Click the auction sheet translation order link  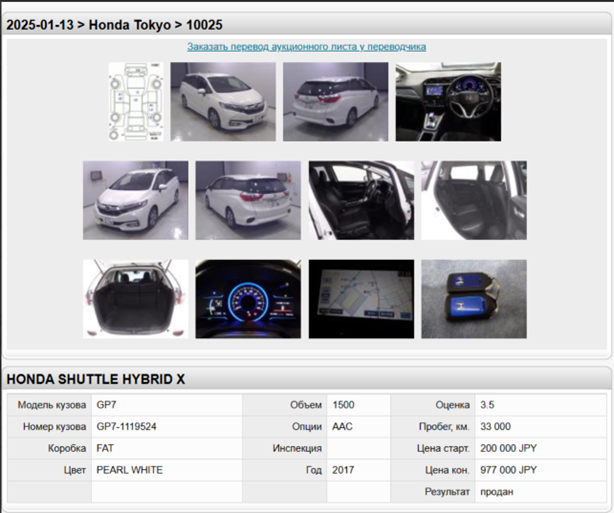pos(306,47)
